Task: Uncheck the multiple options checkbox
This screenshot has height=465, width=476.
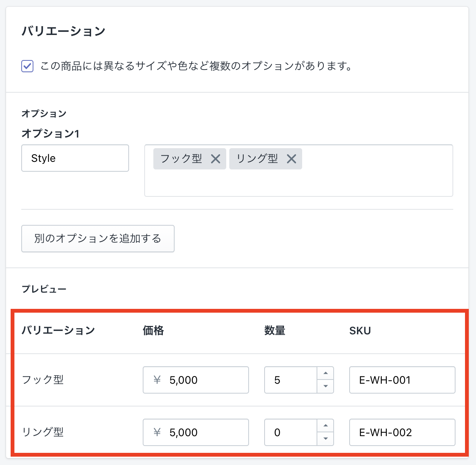Action: 27,66
